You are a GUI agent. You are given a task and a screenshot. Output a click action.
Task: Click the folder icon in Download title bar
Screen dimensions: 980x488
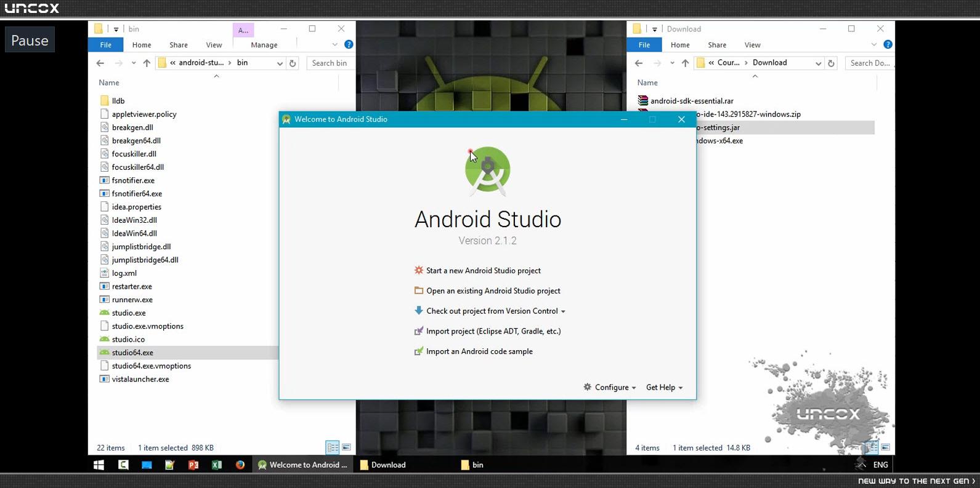(637, 29)
